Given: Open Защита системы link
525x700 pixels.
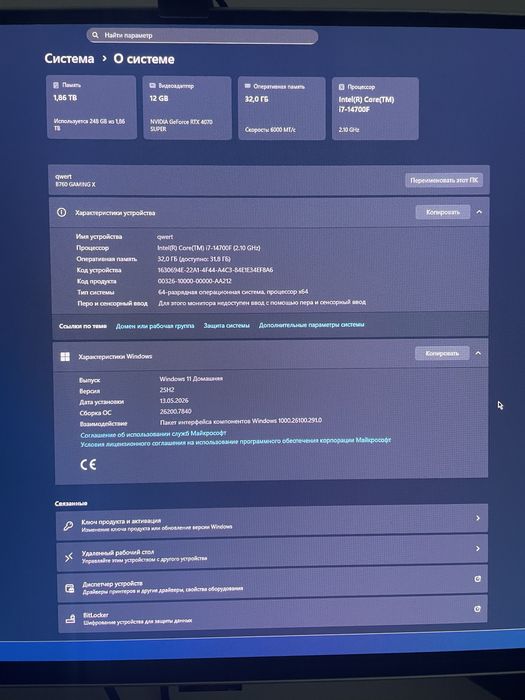Looking at the screenshot, I should pos(226,325).
